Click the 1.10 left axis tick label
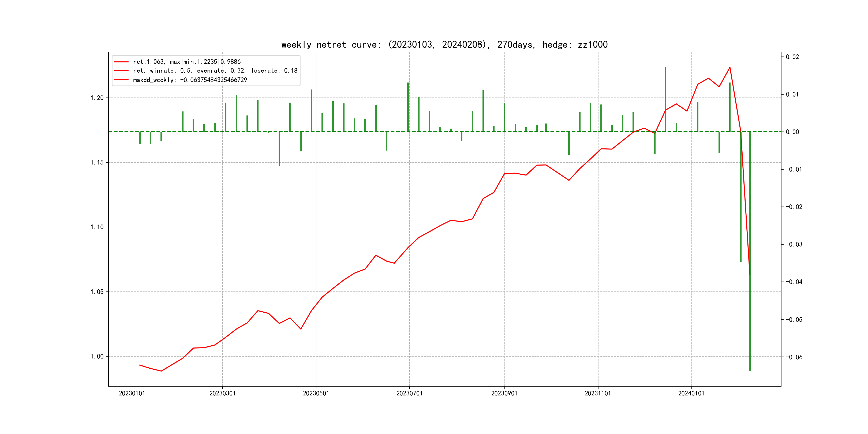The height and width of the screenshot is (434, 868). pos(97,227)
